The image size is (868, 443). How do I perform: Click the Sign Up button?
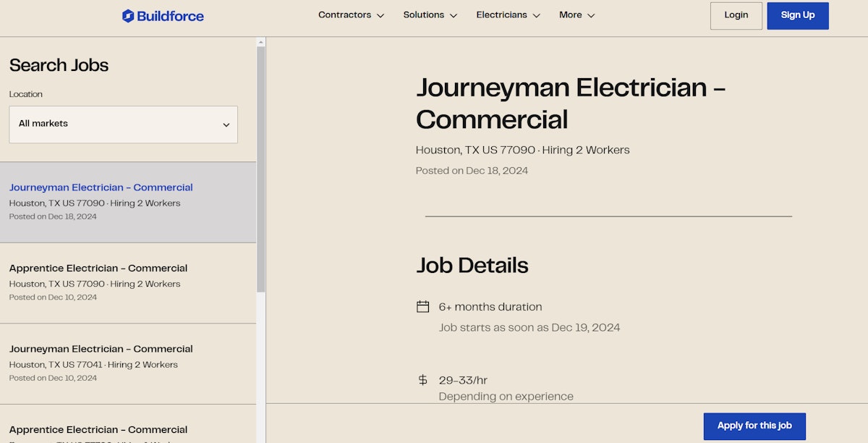798,15
